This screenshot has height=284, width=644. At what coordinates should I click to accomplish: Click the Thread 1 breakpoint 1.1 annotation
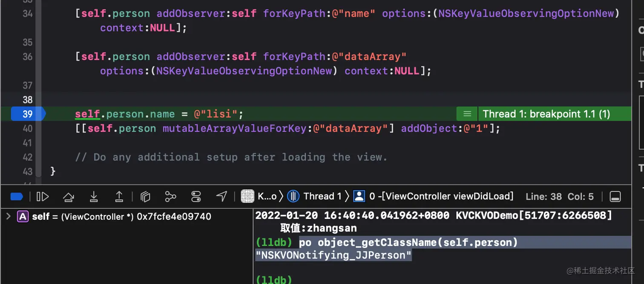click(x=546, y=114)
